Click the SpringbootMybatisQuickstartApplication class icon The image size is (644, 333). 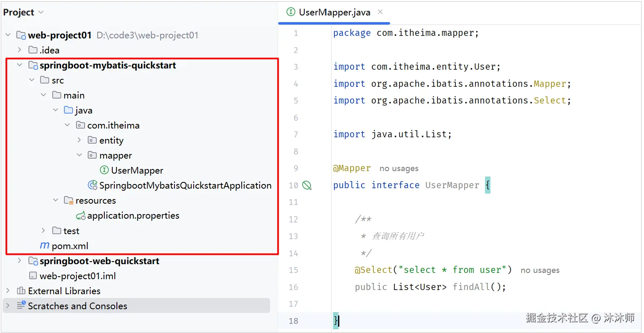(x=92, y=185)
